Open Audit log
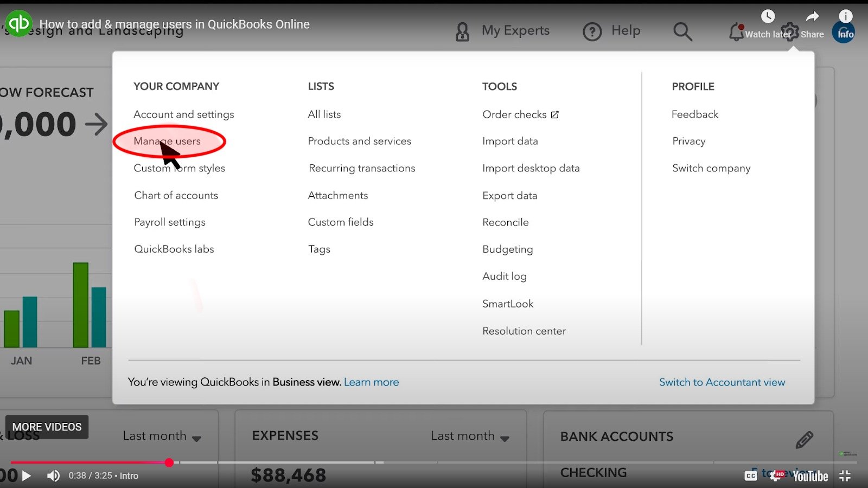 point(505,277)
